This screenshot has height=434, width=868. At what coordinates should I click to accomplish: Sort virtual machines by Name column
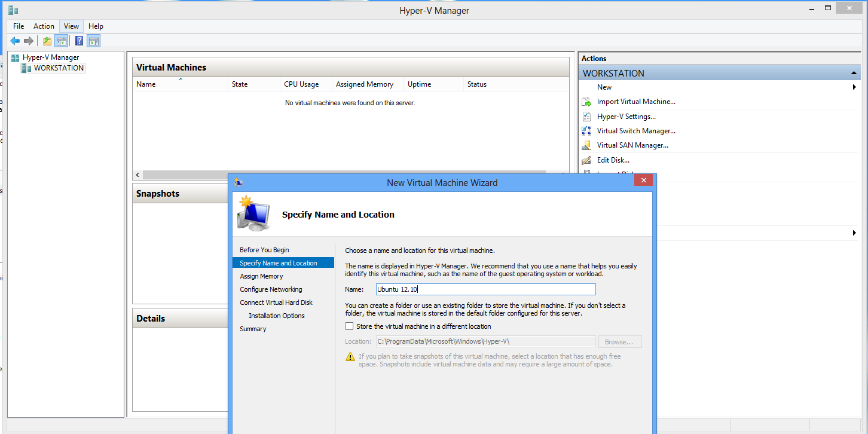180,84
